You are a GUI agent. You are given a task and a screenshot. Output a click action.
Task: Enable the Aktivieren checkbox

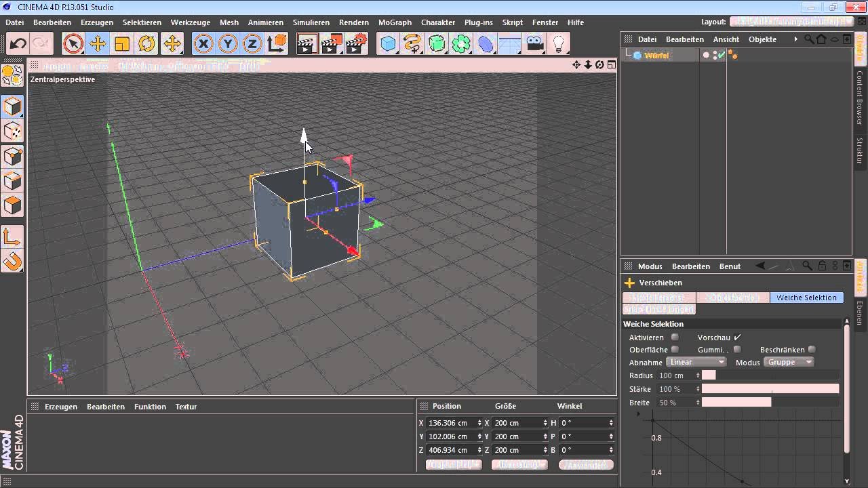674,337
